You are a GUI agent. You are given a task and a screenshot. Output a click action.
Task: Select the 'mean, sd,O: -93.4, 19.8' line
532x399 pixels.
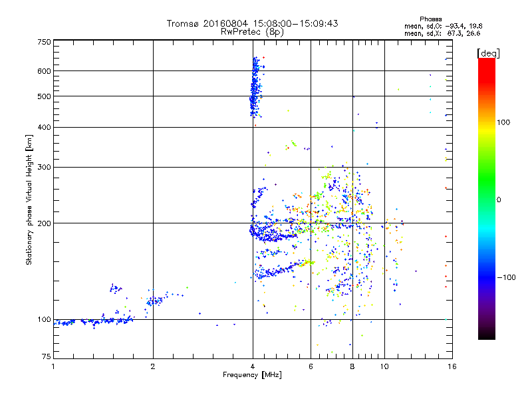tap(443, 27)
